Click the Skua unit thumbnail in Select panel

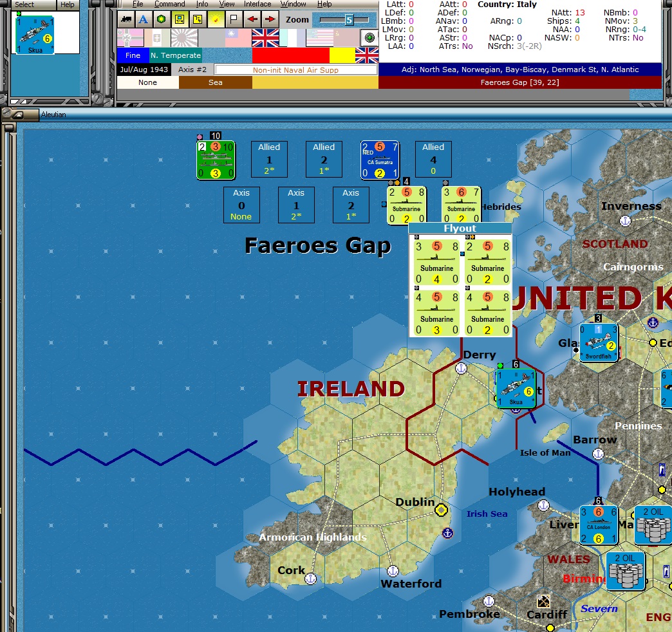[x=35, y=35]
